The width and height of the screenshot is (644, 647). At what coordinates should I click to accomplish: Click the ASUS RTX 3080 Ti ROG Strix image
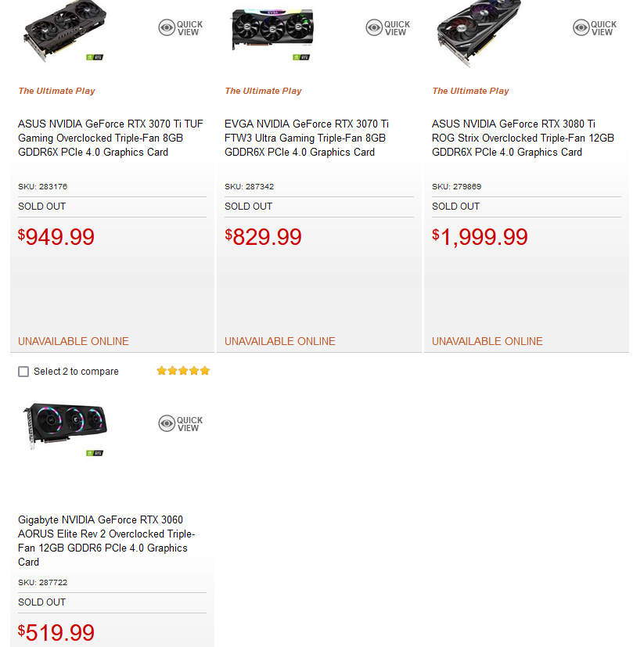pos(478,33)
